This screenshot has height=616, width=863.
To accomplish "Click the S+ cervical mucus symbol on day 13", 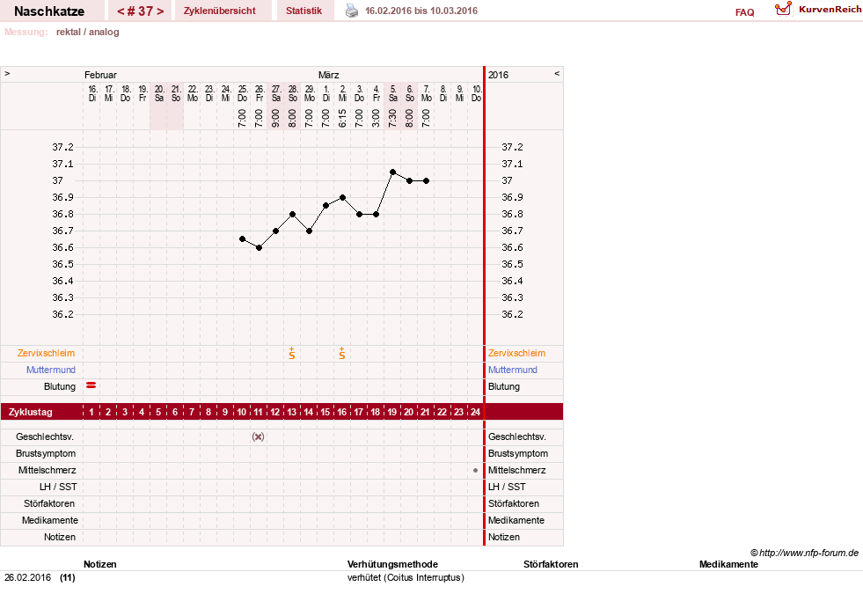I will (292, 354).
